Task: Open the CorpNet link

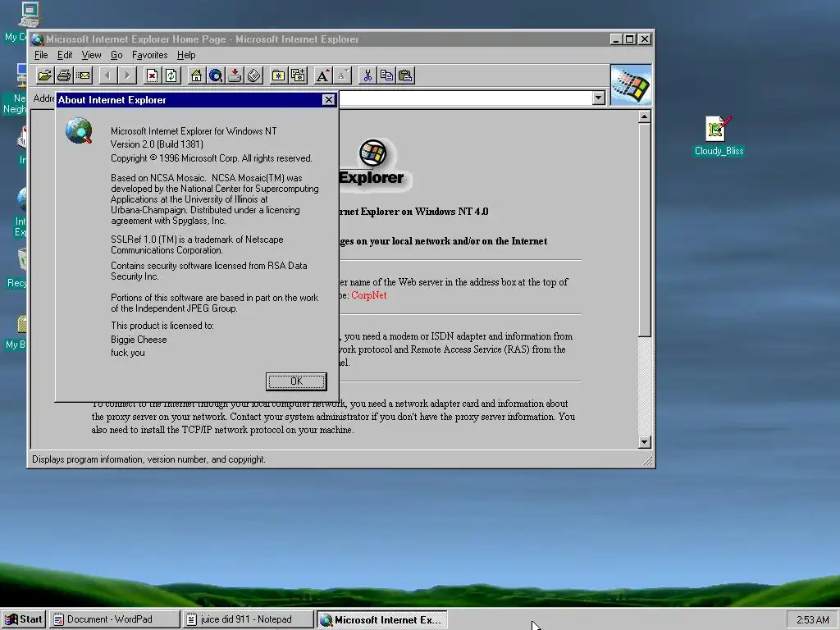Action: (x=368, y=295)
